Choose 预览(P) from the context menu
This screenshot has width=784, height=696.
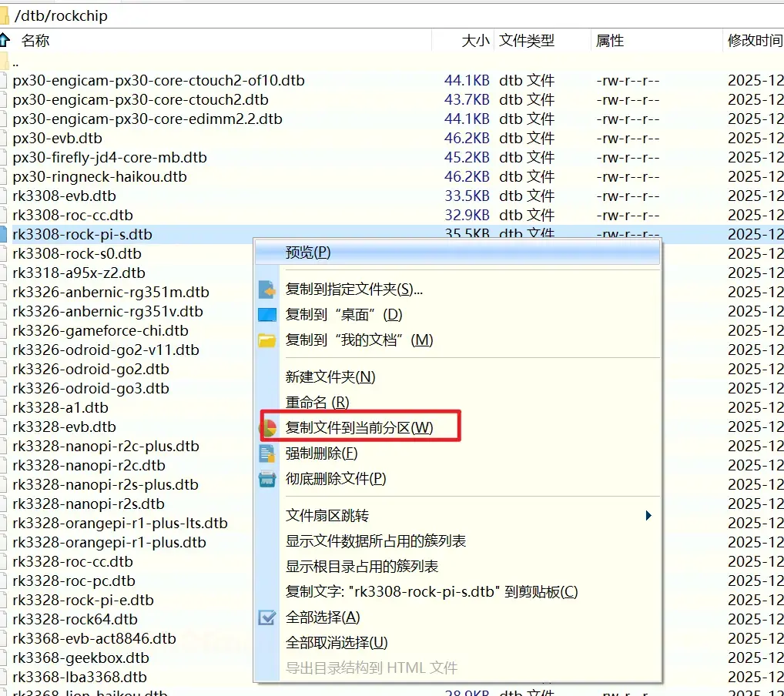tap(308, 253)
